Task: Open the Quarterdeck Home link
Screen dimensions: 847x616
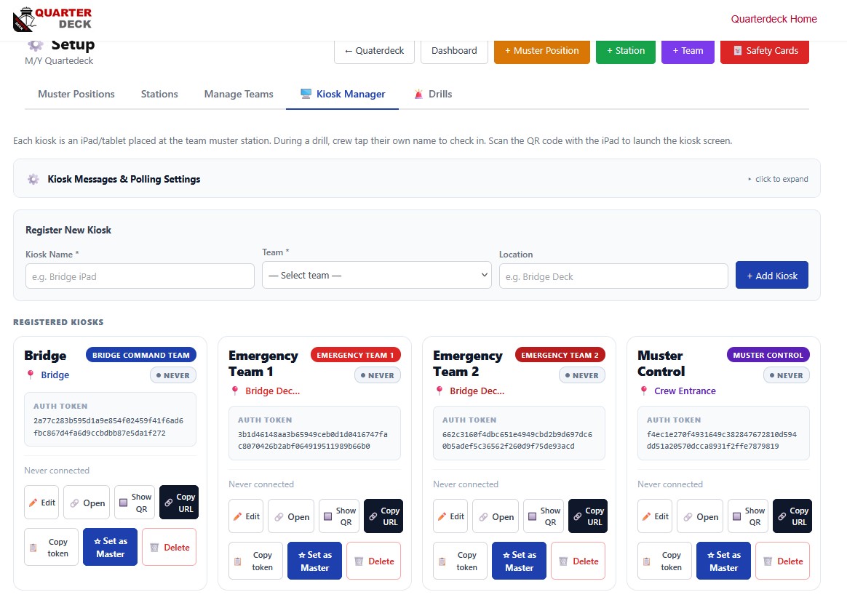Action: pos(774,19)
